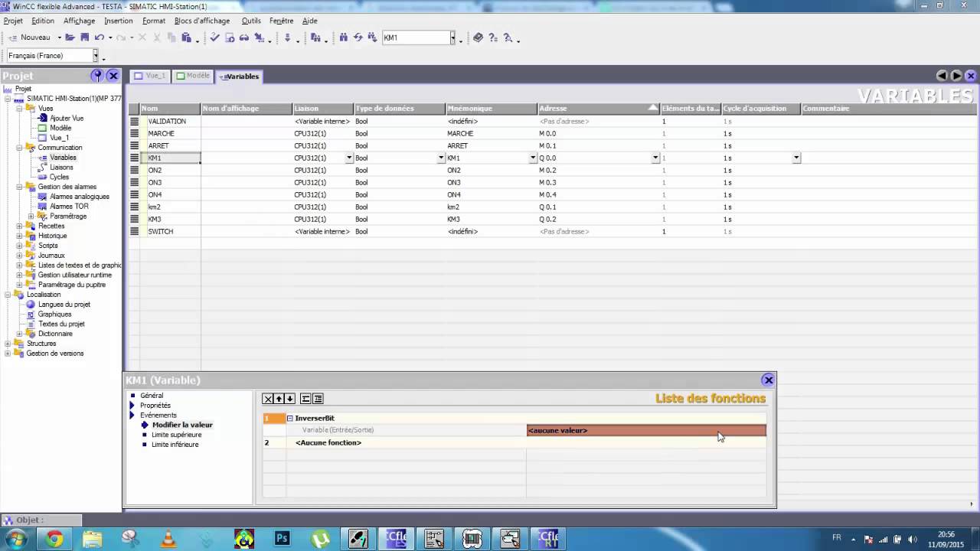This screenshot has height=551, width=980.
Task: Click the Windows Start button
Action: coord(16,539)
